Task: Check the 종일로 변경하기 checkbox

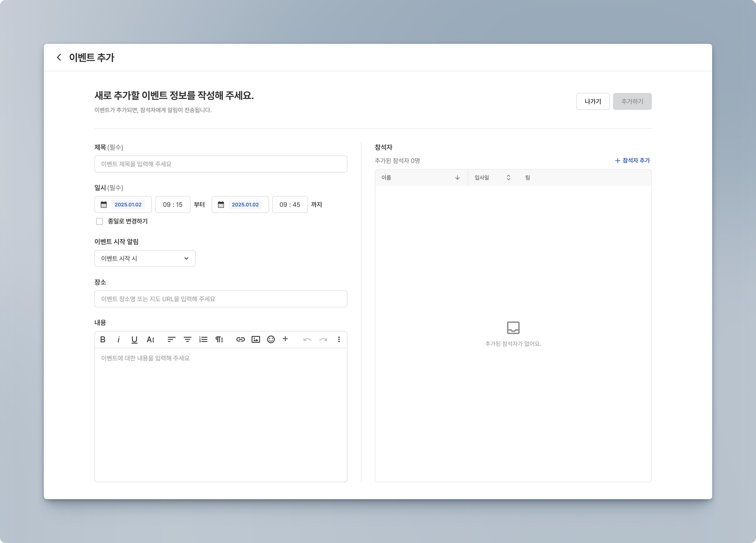Action: click(x=99, y=221)
